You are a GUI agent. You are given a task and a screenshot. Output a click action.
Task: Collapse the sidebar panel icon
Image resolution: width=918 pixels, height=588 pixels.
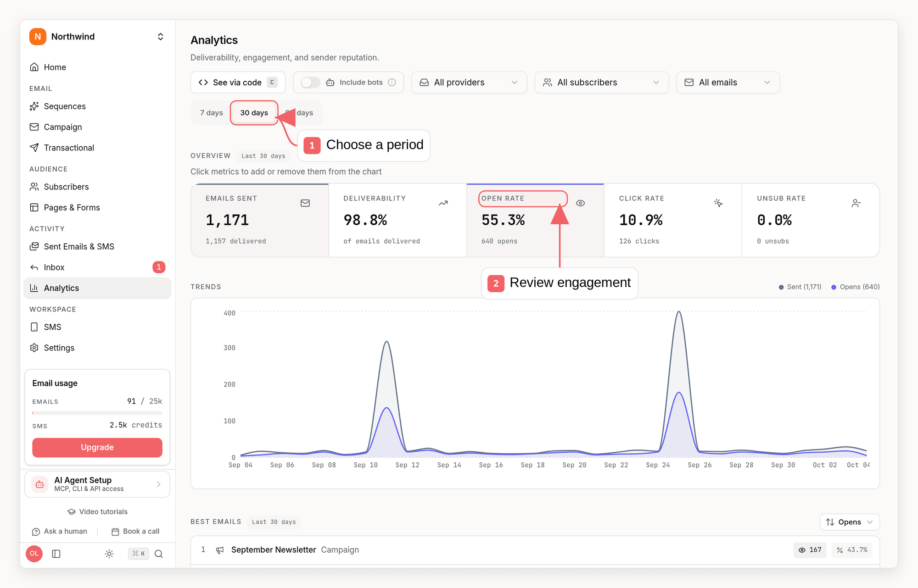click(x=56, y=554)
